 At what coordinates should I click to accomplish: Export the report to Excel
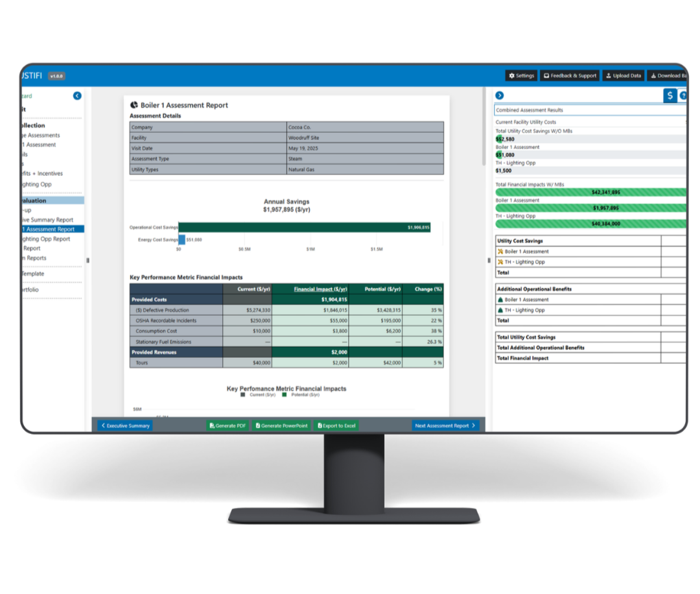[336, 425]
